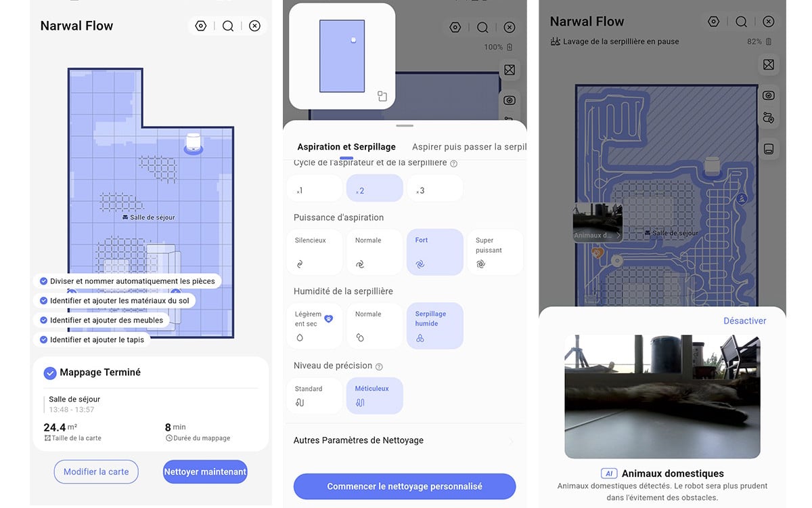Tap map view icon on right screen side bar
This screenshot has height=508, width=812.
(769, 65)
